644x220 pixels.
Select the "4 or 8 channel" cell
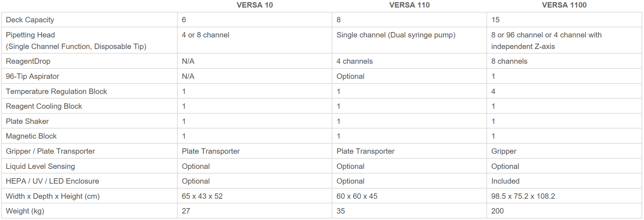pos(206,35)
